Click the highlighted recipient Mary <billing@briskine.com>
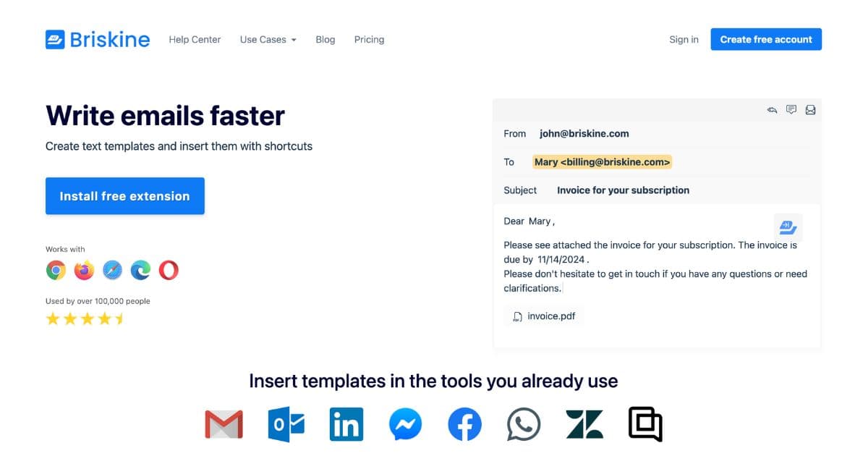Image resolution: width=868 pixels, height=456 pixels. 603,162
